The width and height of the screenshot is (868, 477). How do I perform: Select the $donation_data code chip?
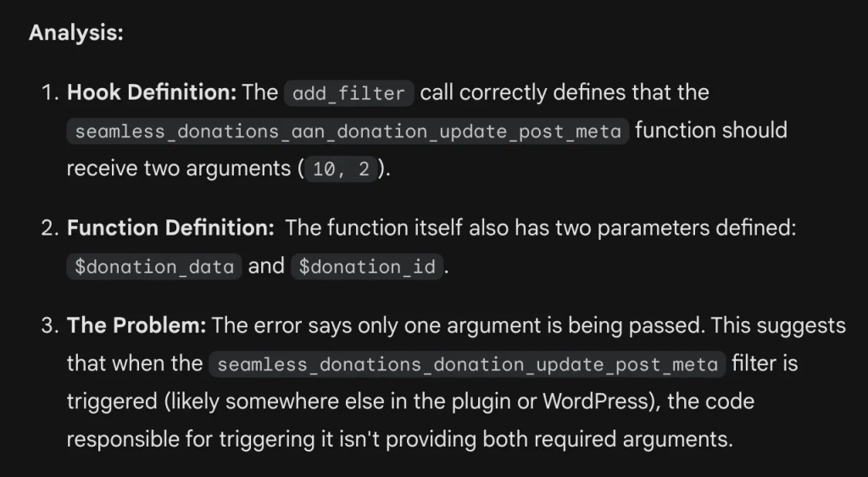click(154, 266)
